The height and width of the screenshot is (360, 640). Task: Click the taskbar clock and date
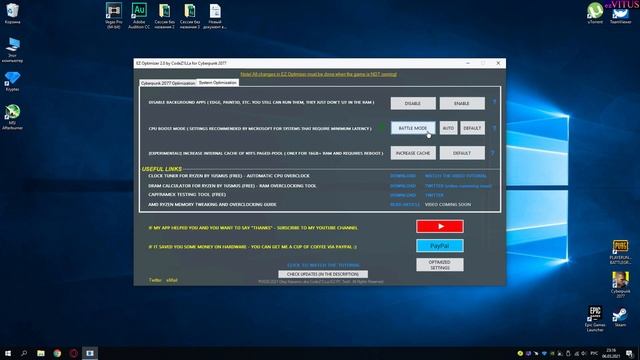pyautogui.click(x=611, y=353)
